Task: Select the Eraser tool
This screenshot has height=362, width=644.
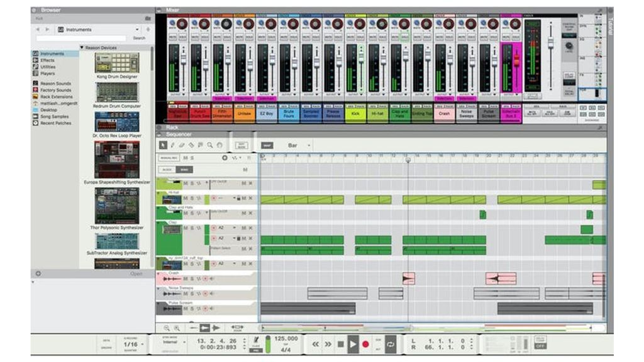Action: [x=181, y=145]
